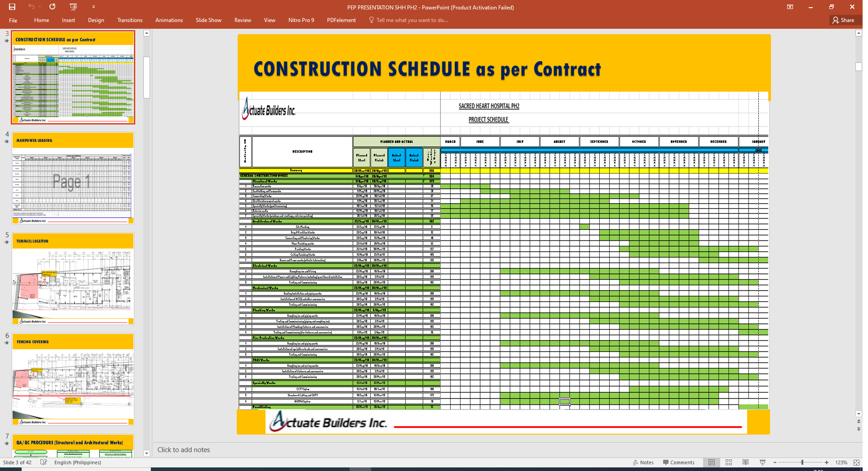Go to previous slide with double-up arrow
The width and height of the screenshot is (868, 471).
pyautogui.click(x=859, y=422)
